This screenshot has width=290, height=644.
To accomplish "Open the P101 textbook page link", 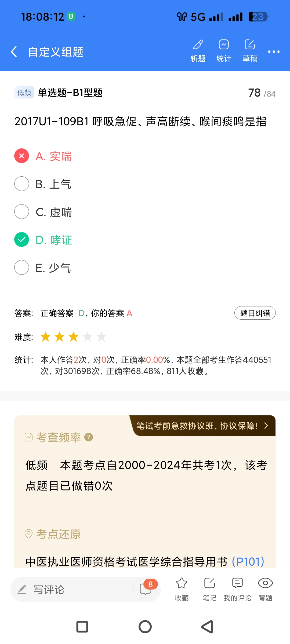I will pyautogui.click(x=248, y=561).
